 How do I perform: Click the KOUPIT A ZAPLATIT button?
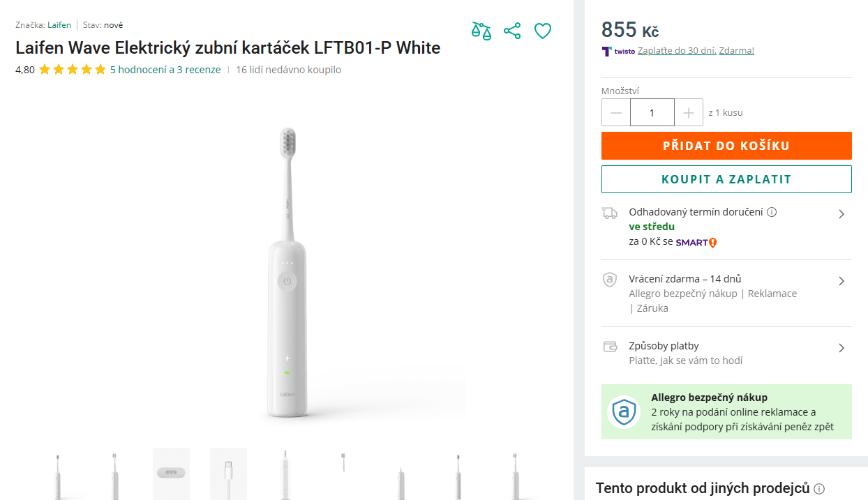pos(726,179)
